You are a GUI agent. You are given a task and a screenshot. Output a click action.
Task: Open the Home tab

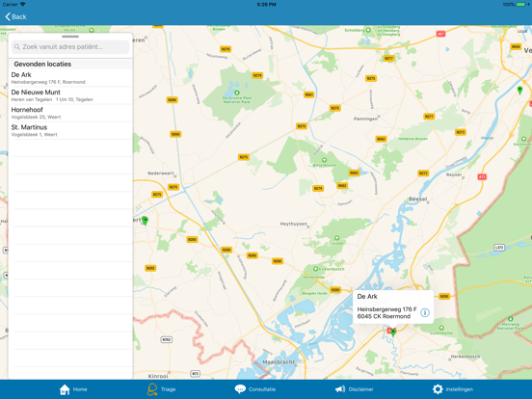73,389
